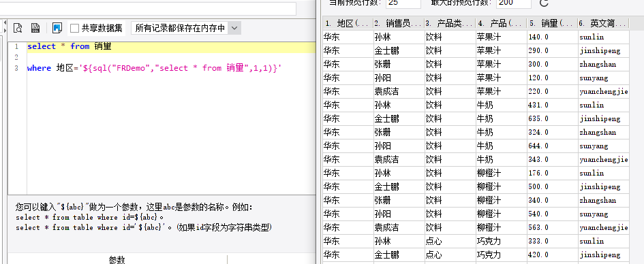644x264 pixels.
Task: Select the 343.0 sales cell
Action: click(552, 159)
